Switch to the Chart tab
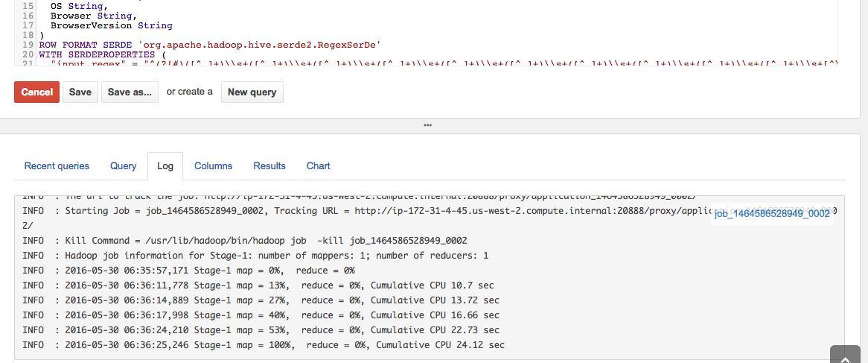The image size is (868, 363). (318, 166)
